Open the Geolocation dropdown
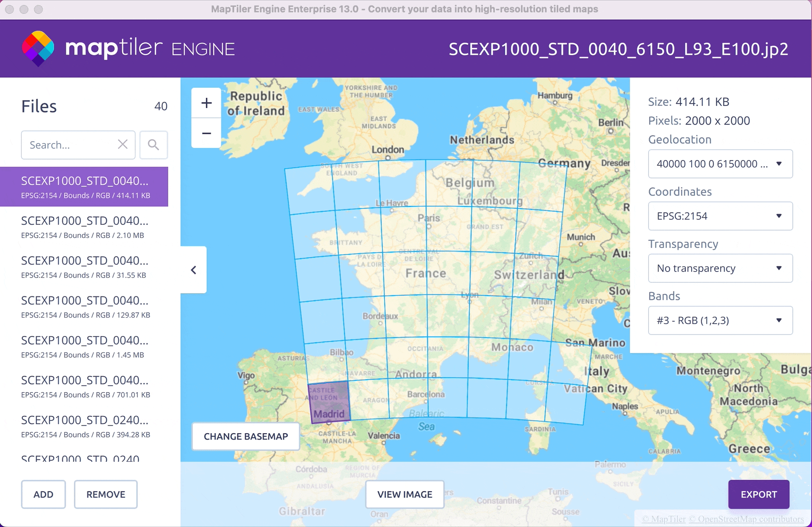Image resolution: width=812 pixels, height=527 pixels. [720, 164]
